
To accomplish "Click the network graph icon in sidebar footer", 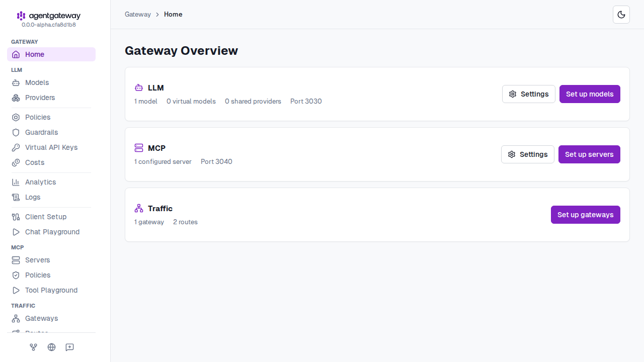I will click(x=33, y=347).
